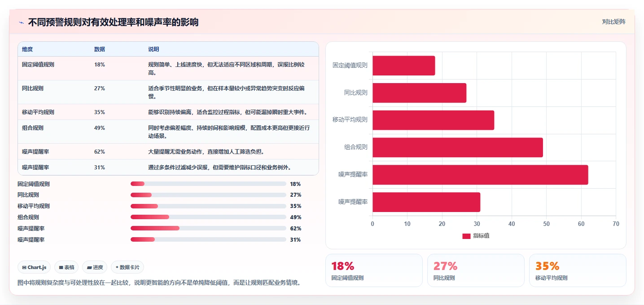Click the bottom chart bar reaching 31
This screenshot has height=305, width=644.
click(x=426, y=202)
